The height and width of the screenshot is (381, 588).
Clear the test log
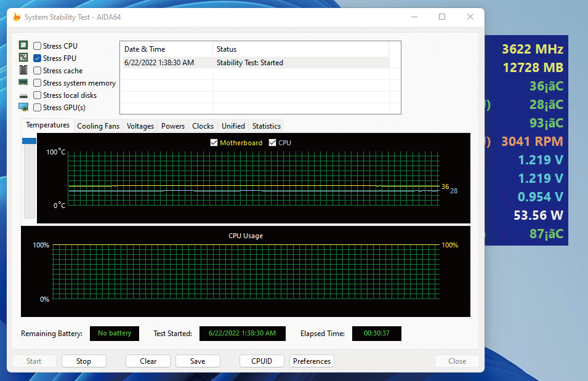[x=148, y=361]
